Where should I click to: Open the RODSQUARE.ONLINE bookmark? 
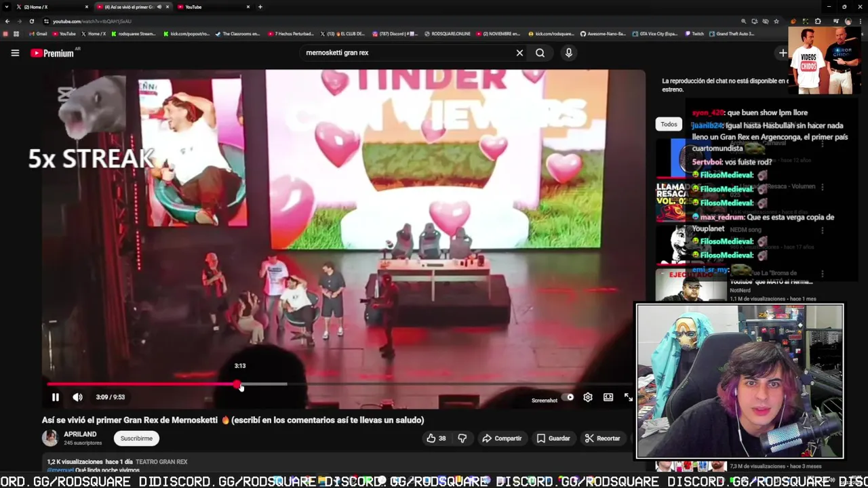coord(448,33)
